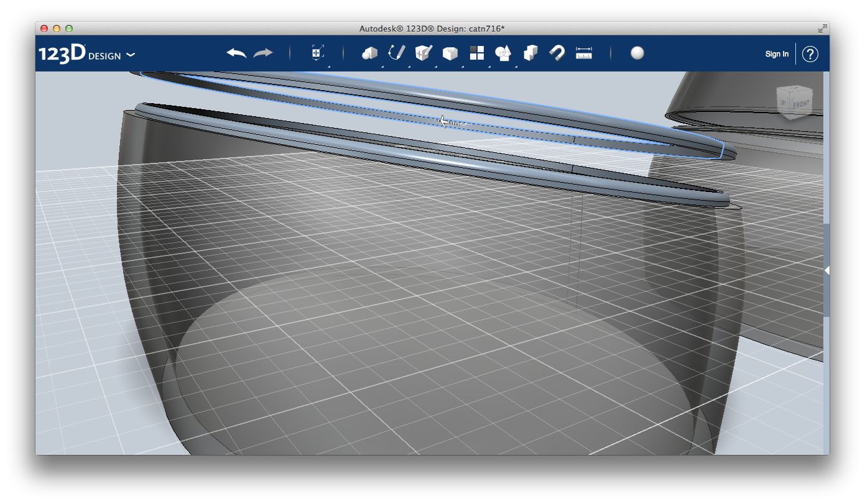
Task: Click the Undo arrow
Action: point(236,53)
